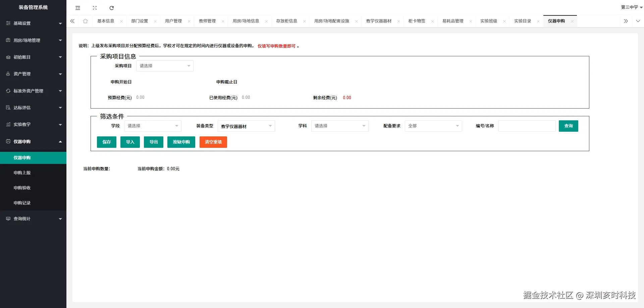Close the 存放柜信息 tab
644x308 pixels.
(x=305, y=21)
